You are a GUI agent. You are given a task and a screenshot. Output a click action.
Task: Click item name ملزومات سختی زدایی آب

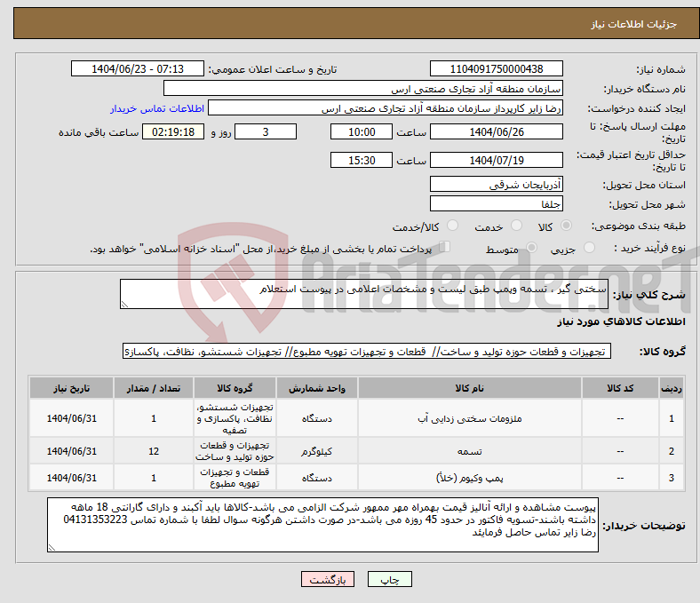click(470, 418)
